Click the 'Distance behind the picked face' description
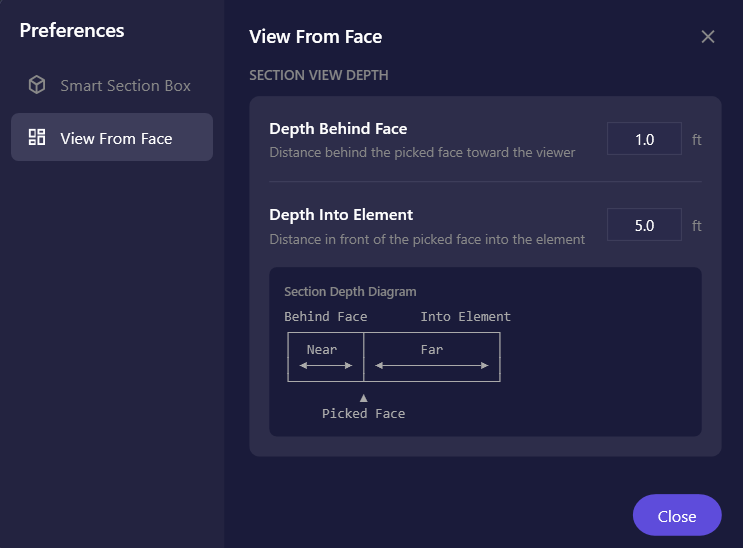 422,152
